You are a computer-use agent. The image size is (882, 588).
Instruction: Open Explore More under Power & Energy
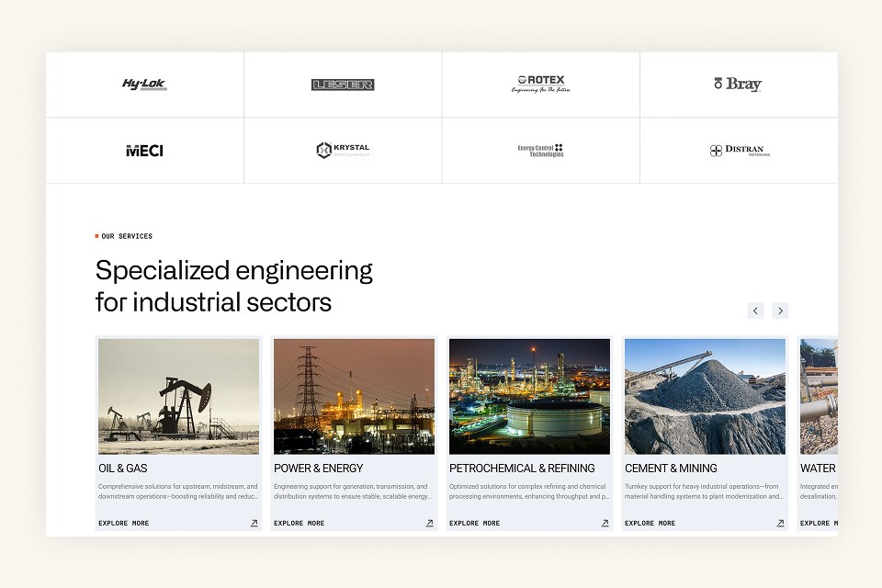coord(300,524)
